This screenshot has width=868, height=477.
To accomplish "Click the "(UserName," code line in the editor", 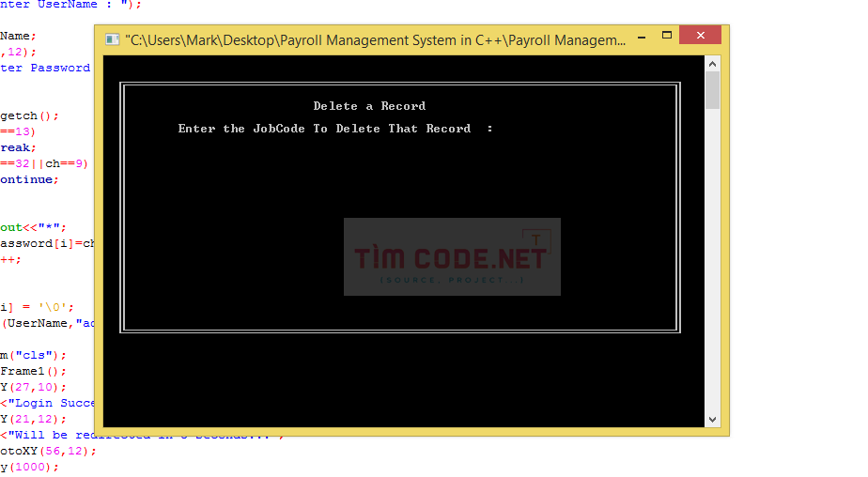I will pos(48,323).
